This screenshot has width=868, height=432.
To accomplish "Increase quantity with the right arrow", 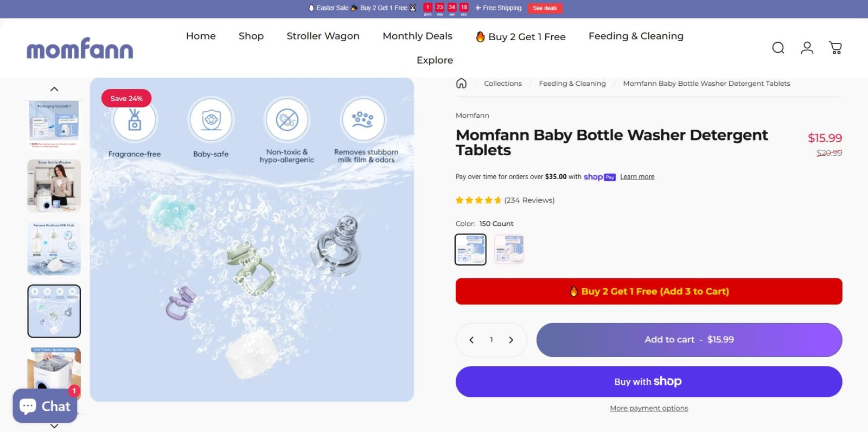I will (510, 340).
